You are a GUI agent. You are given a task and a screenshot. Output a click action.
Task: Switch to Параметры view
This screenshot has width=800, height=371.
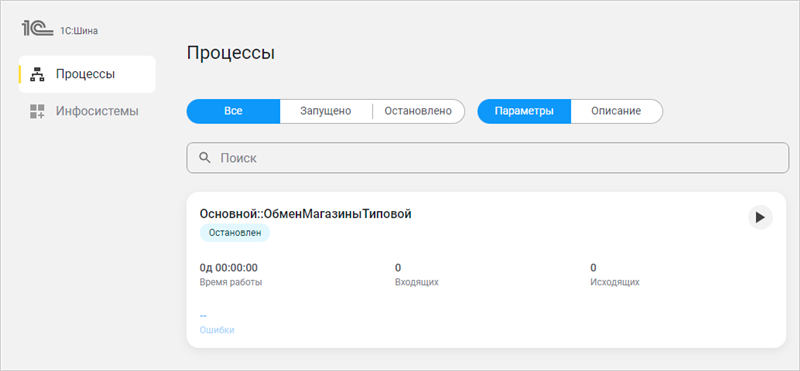pos(524,111)
